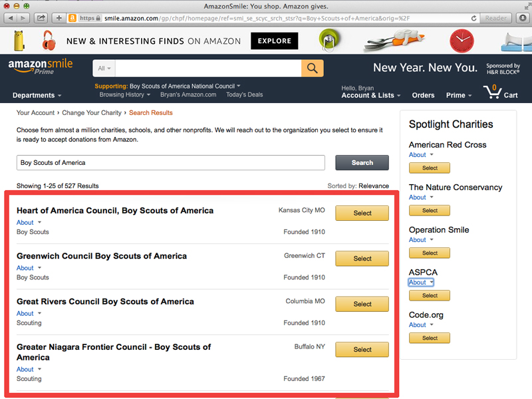Change the Sorted by Relevance option
Screen dimensions: 532x399
[374, 186]
